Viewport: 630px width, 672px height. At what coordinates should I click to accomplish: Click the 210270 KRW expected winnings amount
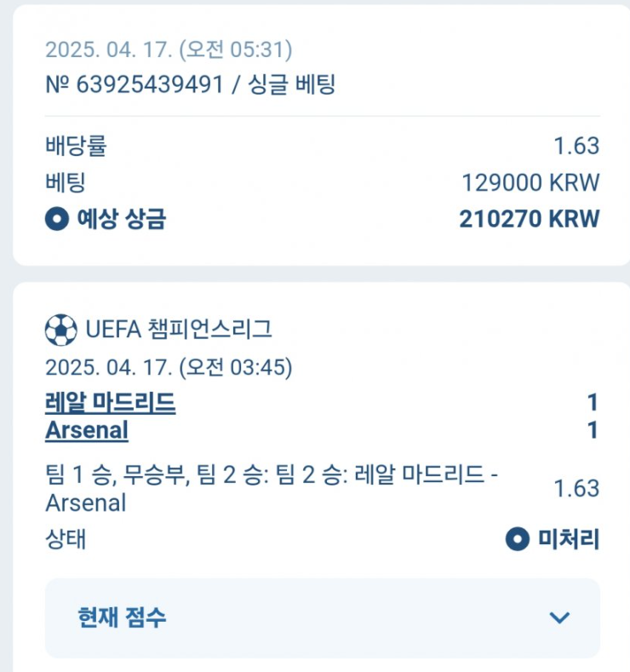click(x=530, y=219)
